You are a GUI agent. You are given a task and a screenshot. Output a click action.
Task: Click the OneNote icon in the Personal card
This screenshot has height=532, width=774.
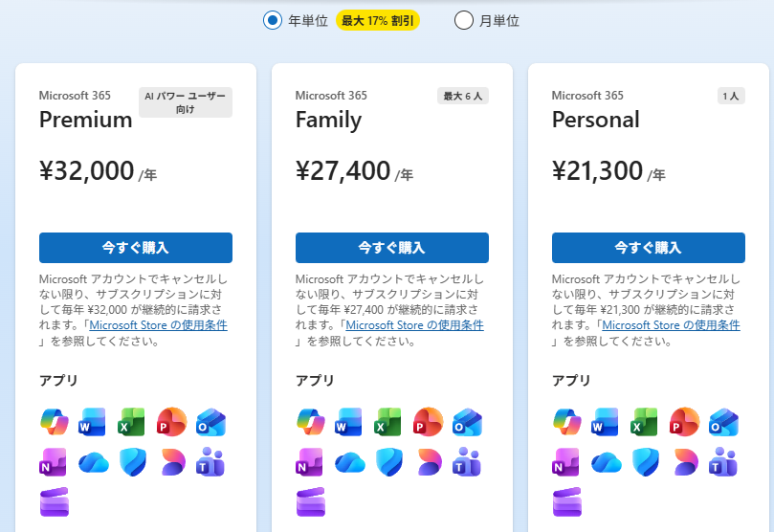click(x=566, y=461)
